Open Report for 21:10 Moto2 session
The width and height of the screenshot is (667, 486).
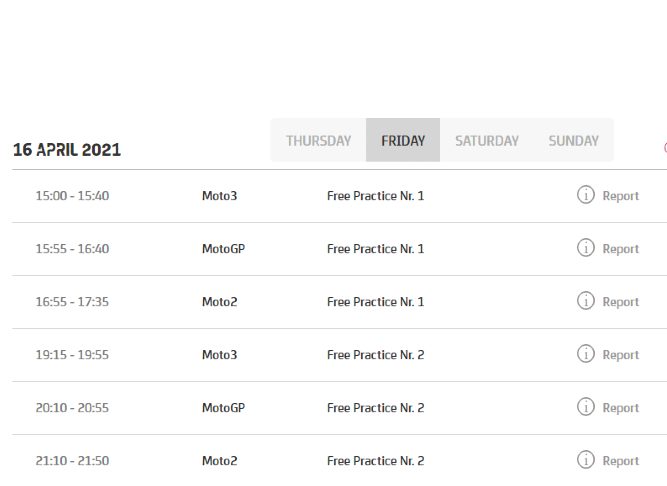click(620, 461)
